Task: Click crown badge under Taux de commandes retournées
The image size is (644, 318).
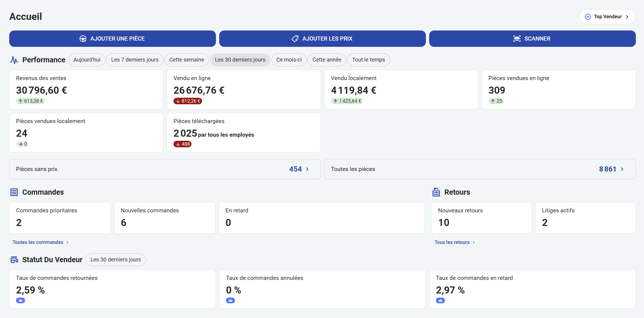Action: click(20, 301)
